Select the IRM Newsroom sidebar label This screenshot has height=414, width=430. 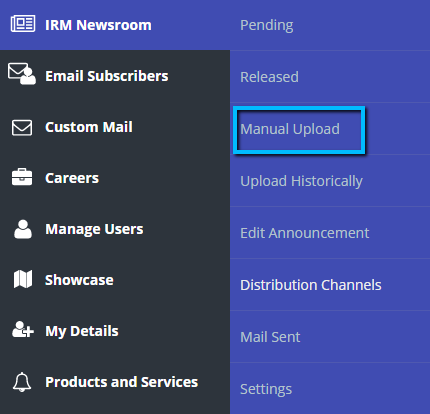tap(98, 25)
